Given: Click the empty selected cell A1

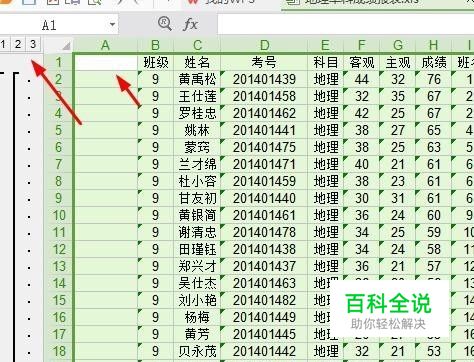Looking at the screenshot, I should pos(106,62).
